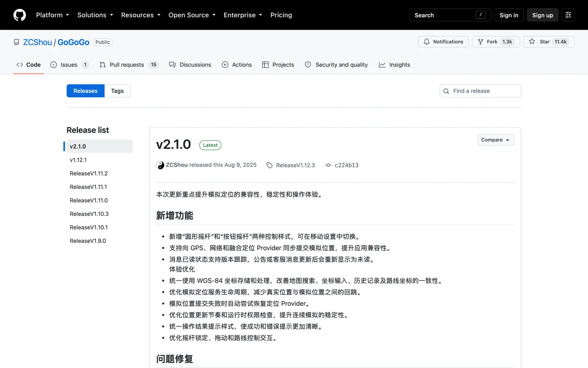This screenshot has height=368, width=588.
Task: Select ReleaseV1.11.0 in the release list
Action: tap(100, 200)
